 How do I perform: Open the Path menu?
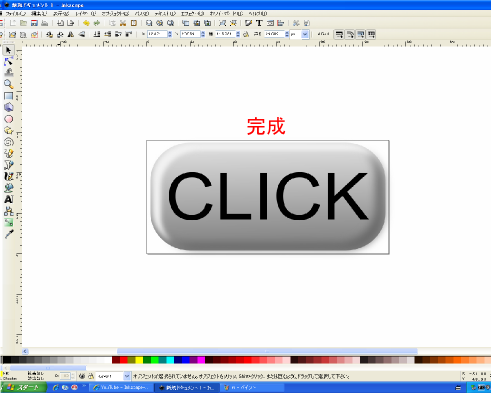pyautogui.click(x=142, y=14)
